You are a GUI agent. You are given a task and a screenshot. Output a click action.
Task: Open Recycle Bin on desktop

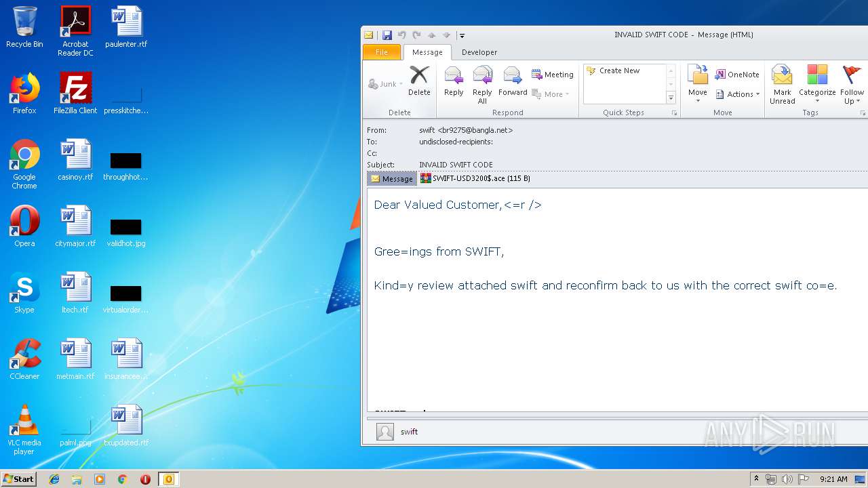[24, 27]
